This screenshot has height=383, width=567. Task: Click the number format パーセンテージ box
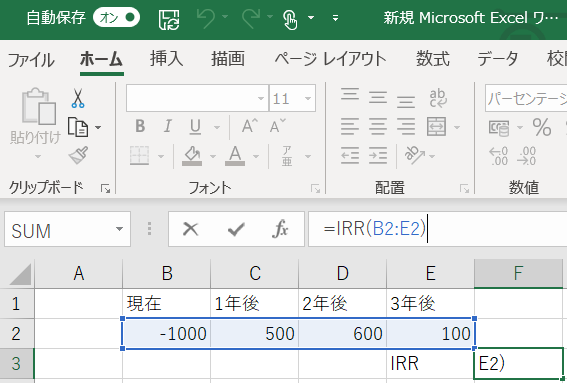pyautogui.click(x=526, y=98)
